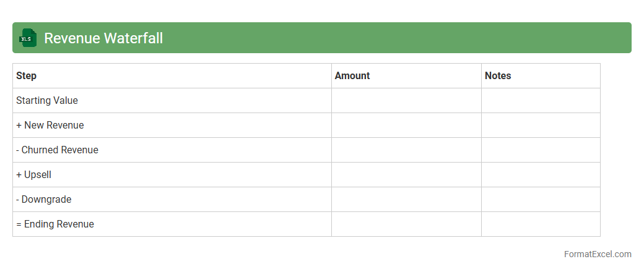The width and height of the screenshot is (644, 272).
Task: Click the Amount cell for New Revenue
Action: (x=406, y=125)
